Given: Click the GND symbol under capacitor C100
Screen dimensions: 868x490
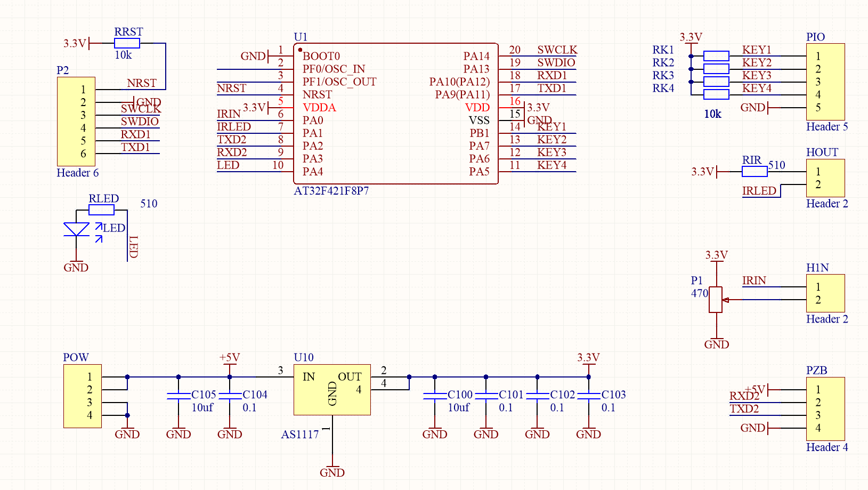Looking at the screenshot, I should (x=435, y=431).
